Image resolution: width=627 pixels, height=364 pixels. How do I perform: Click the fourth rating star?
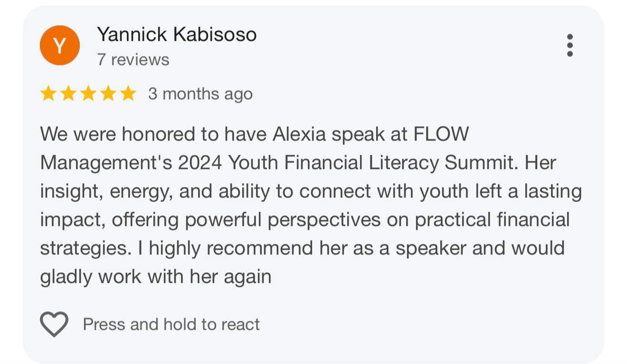[108, 94]
